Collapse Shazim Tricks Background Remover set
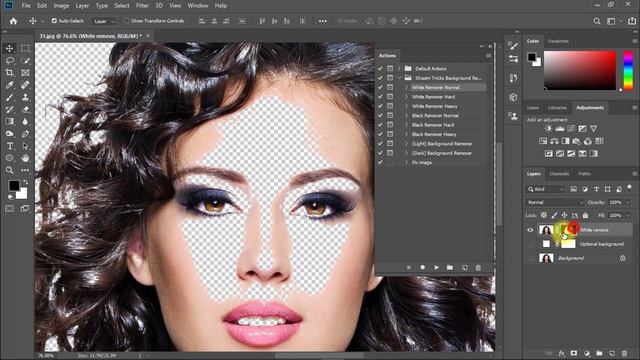The image size is (640, 360). 399,78
